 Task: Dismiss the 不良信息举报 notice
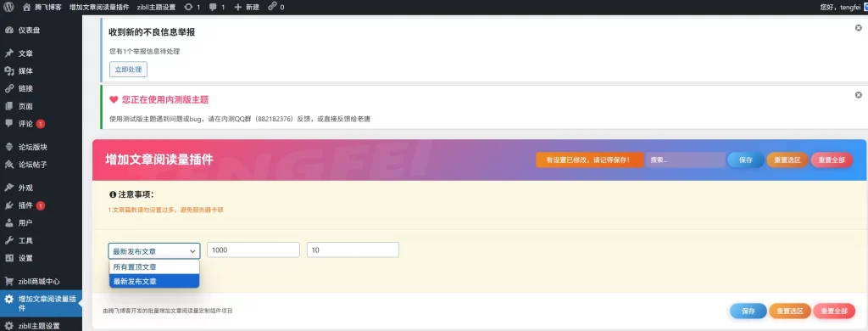point(859,27)
